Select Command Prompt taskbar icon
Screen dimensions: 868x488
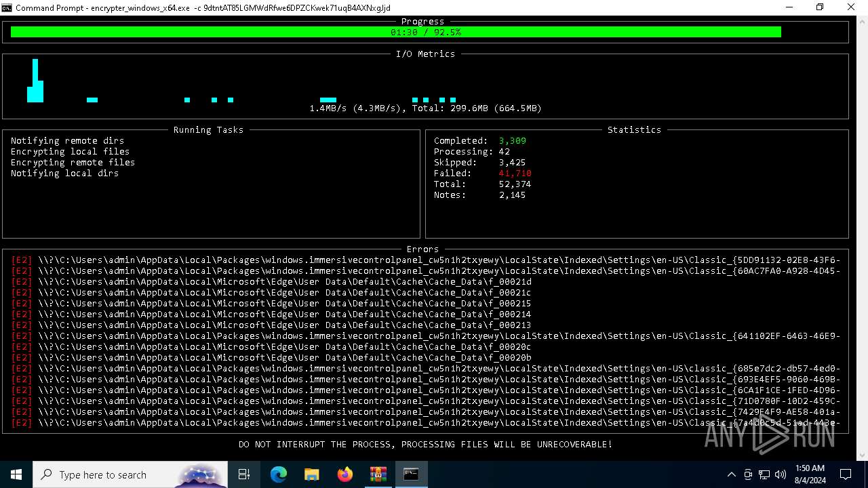click(411, 474)
